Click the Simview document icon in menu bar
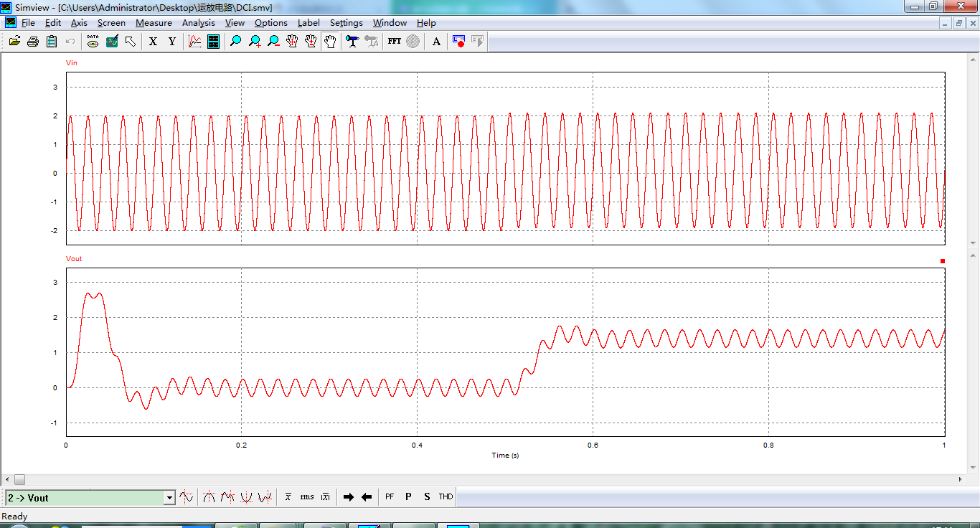This screenshot has width=980, height=528. coord(10,23)
